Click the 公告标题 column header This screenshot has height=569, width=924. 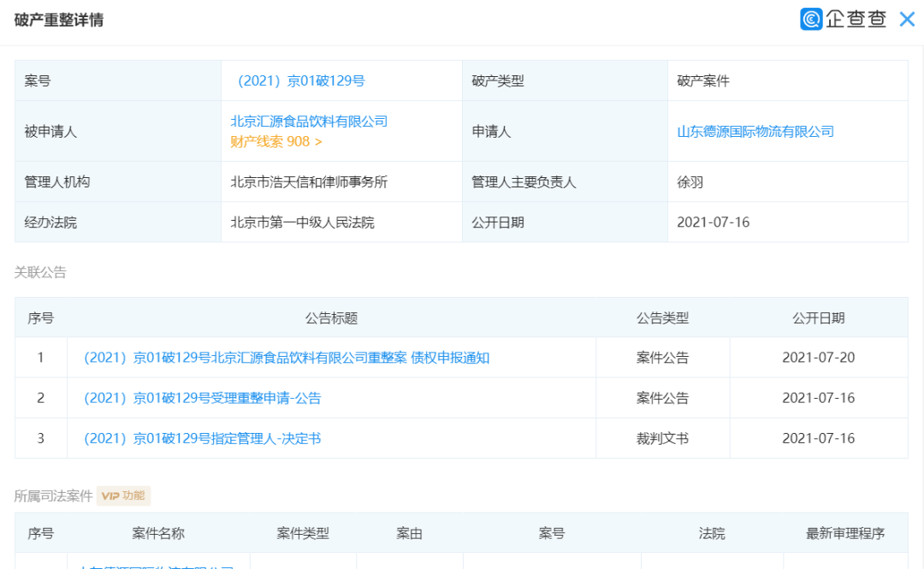(x=331, y=318)
